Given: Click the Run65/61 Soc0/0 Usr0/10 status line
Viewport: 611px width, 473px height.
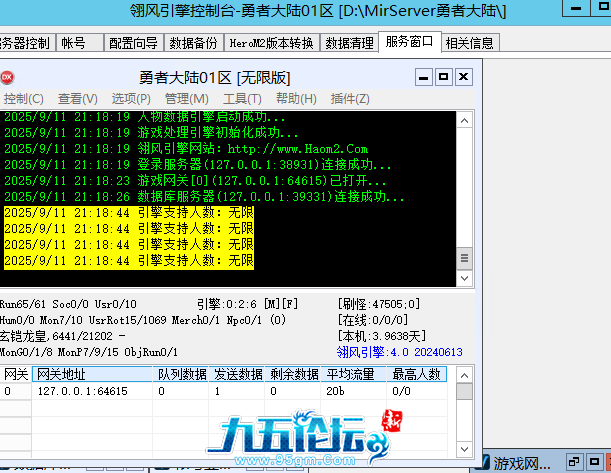Looking at the screenshot, I should tap(68, 304).
